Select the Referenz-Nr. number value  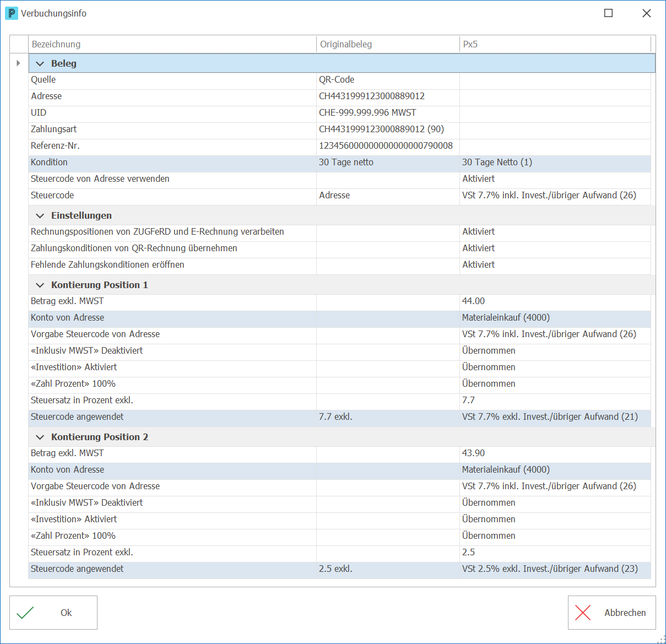click(x=386, y=146)
